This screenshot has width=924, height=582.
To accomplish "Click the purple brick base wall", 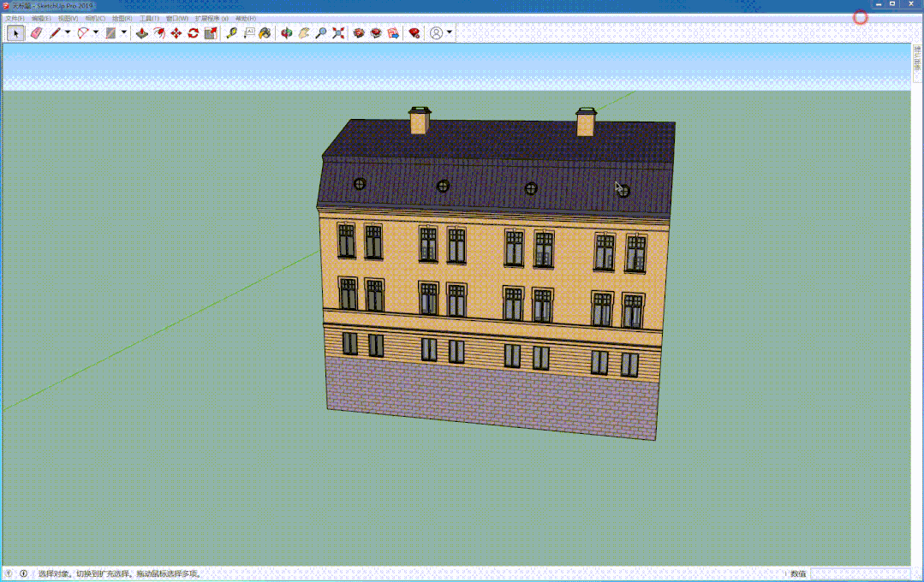I will pos(492,398).
